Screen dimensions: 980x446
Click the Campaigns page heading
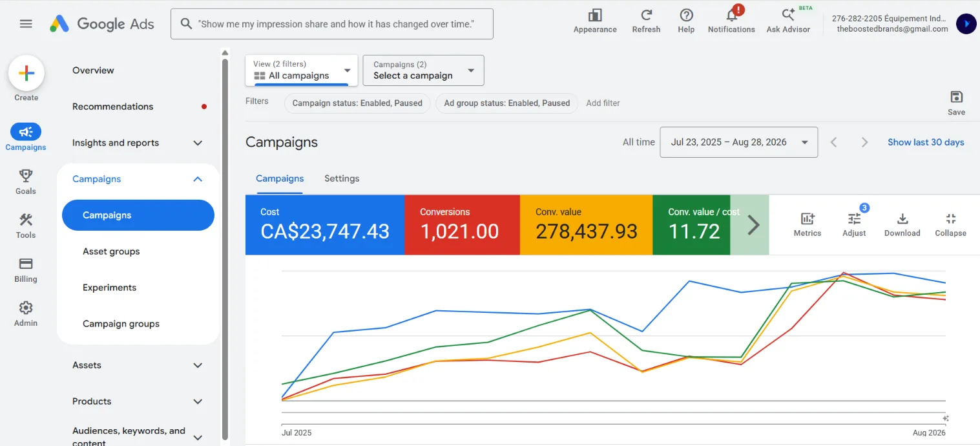[x=282, y=142]
